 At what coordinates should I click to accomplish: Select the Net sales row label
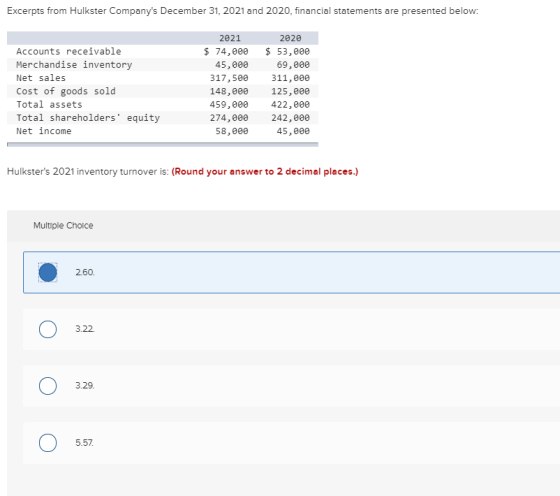pos(41,78)
